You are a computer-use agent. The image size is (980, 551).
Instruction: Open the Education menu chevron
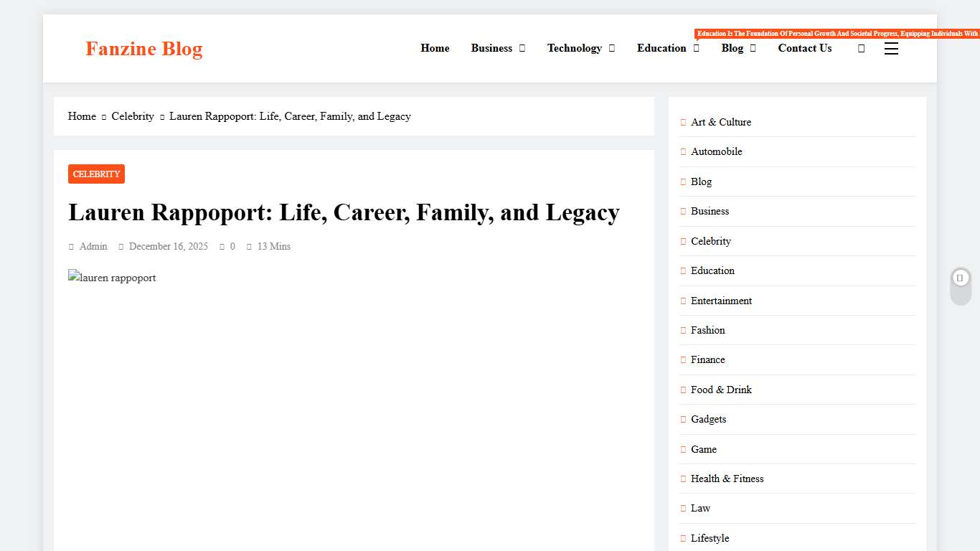(695, 49)
